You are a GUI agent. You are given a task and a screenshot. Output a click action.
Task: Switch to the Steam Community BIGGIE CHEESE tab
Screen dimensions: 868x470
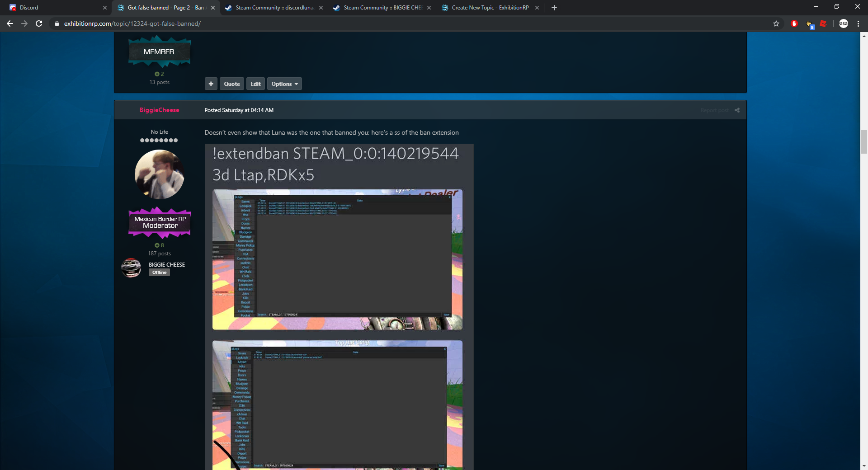[382, 8]
